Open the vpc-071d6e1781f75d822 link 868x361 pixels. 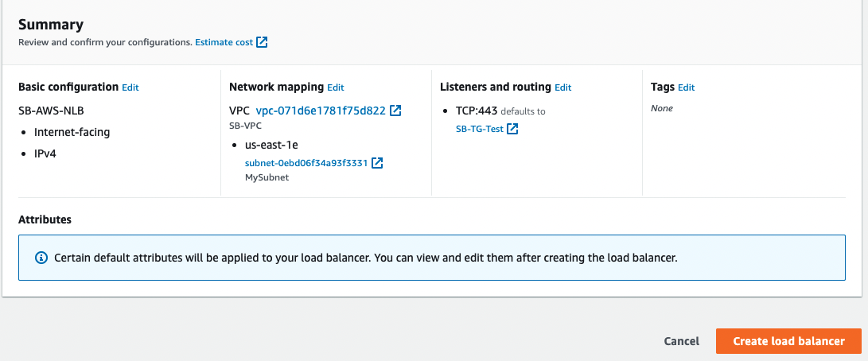(321, 111)
